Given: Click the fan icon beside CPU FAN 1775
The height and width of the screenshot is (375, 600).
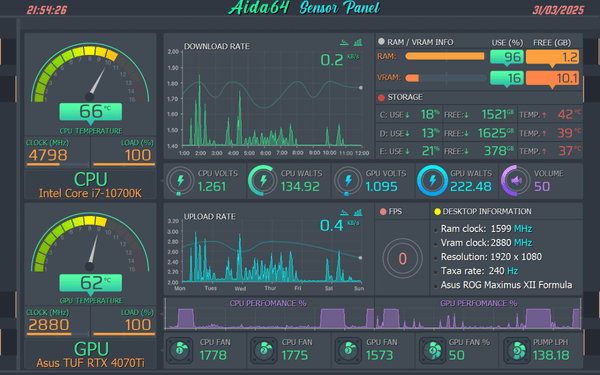Looking at the screenshot, I should point(263,350).
